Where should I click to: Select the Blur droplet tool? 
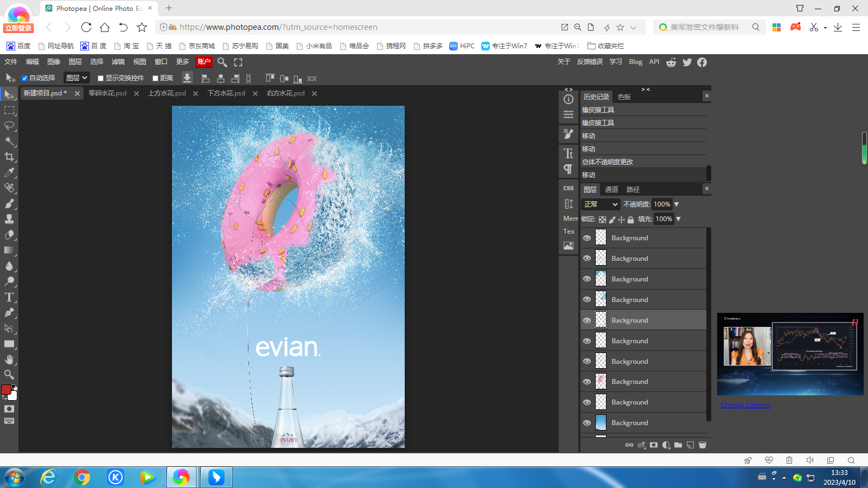click(9, 266)
